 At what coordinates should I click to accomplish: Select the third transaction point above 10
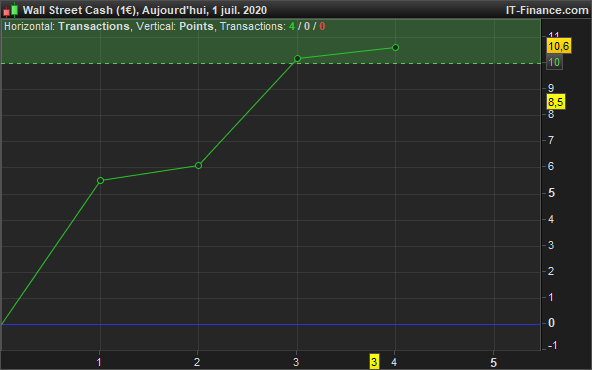(x=298, y=59)
